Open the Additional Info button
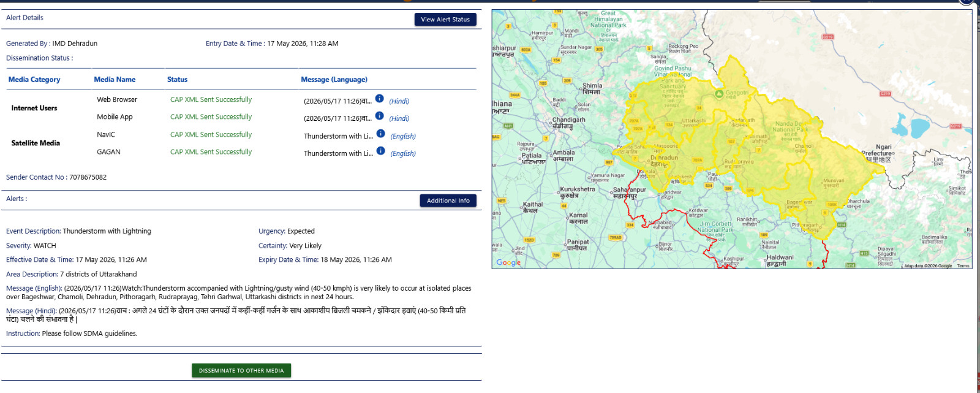The height and width of the screenshot is (393, 980). (448, 200)
